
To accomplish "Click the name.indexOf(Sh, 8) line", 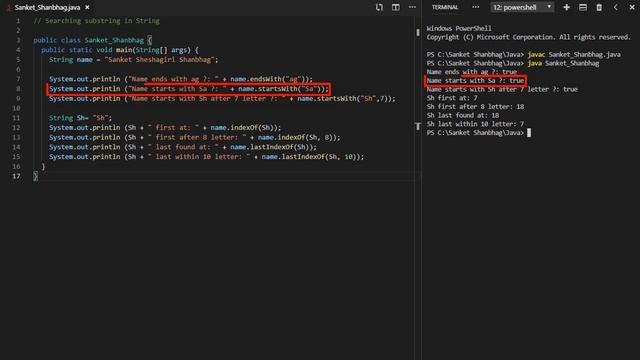I will point(194,137).
